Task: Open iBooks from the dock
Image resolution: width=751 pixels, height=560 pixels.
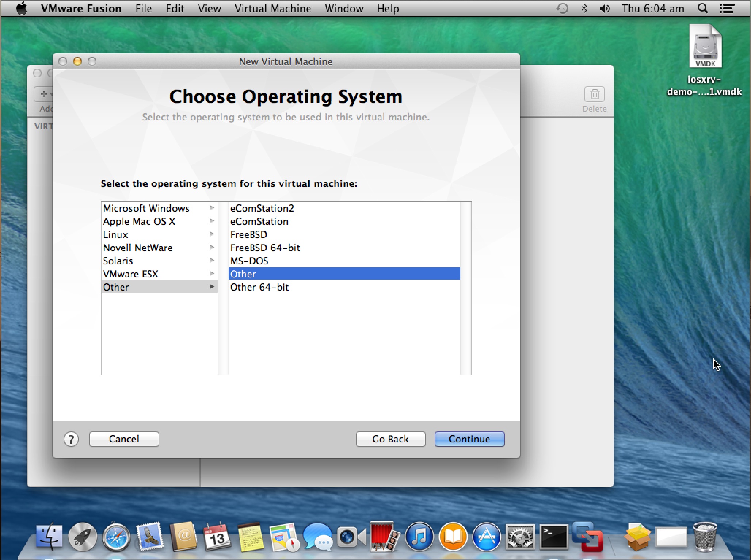Action: pyautogui.click(x=453, y=536)
